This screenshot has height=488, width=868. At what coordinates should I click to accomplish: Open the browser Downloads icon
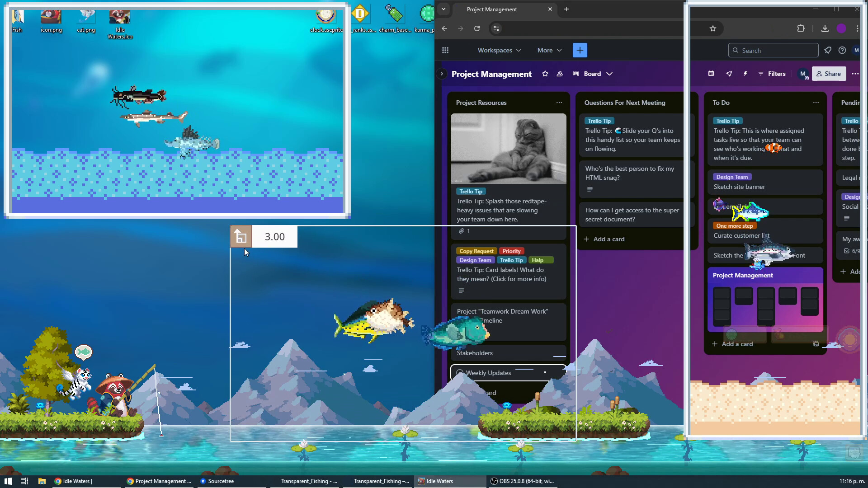(x=825, y=28)
